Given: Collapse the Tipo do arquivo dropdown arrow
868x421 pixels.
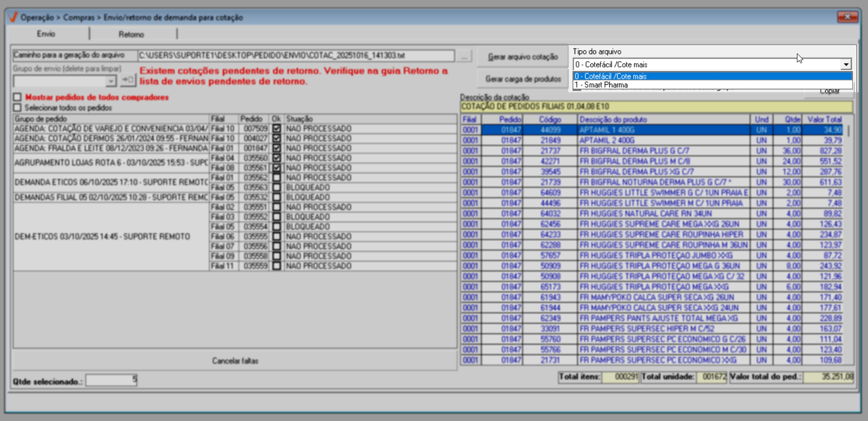Looking at the screenshot, I should click(846, 64).
